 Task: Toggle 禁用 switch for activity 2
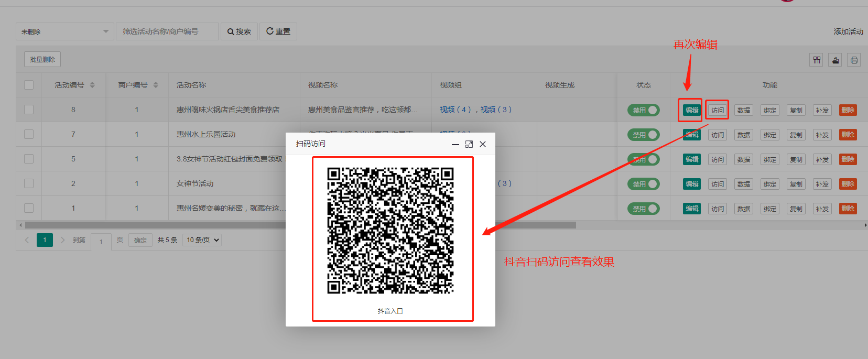[x=644, y=184]
